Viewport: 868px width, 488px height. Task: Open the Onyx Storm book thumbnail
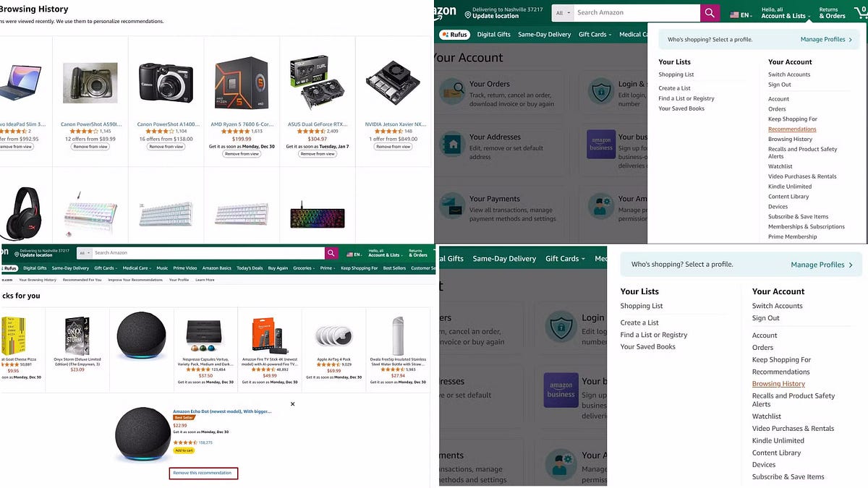(77, 335)
